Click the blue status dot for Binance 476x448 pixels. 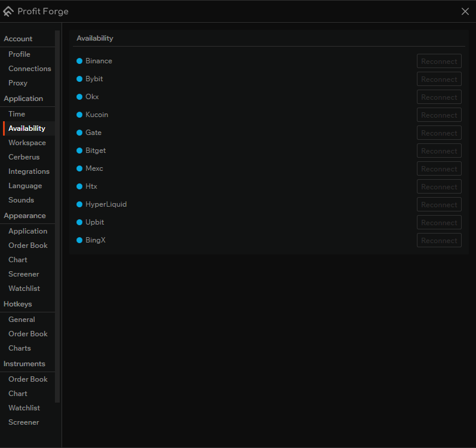click(x=79, y=61)
